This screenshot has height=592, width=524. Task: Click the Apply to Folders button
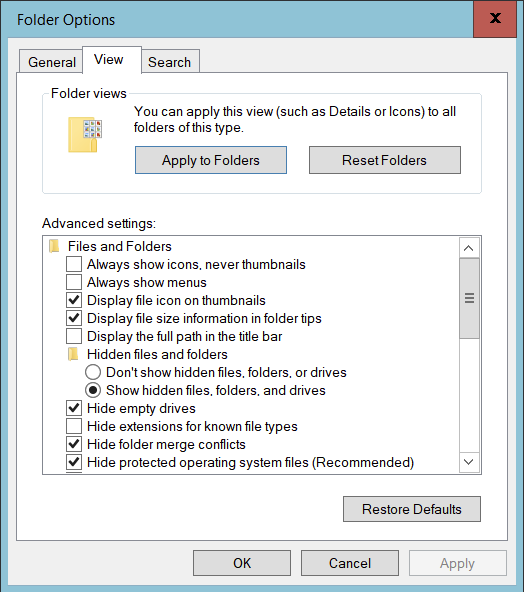click(211, 160)
